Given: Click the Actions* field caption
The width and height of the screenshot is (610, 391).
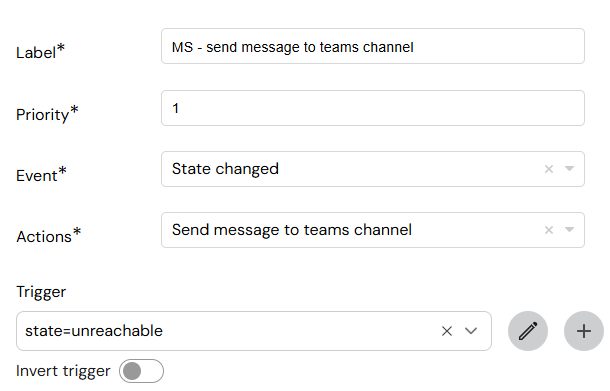Looking at the screenshot, I should pyautogui.click(x=48, y=236).
